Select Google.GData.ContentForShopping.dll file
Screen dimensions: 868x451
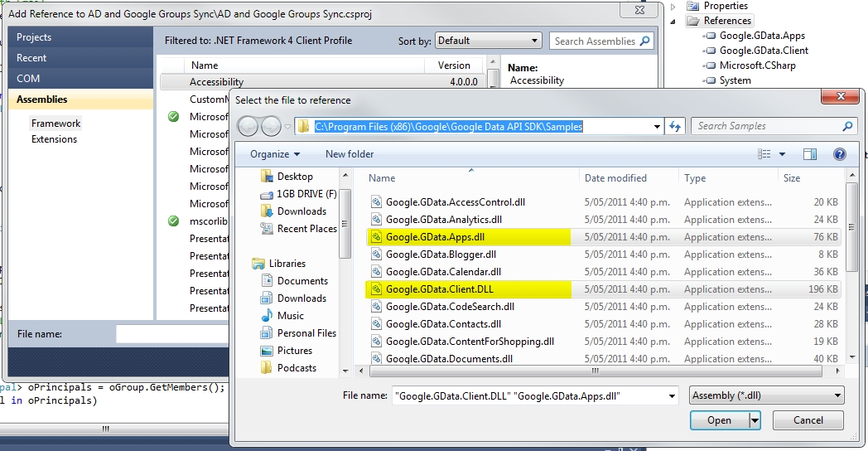point(470,342)
